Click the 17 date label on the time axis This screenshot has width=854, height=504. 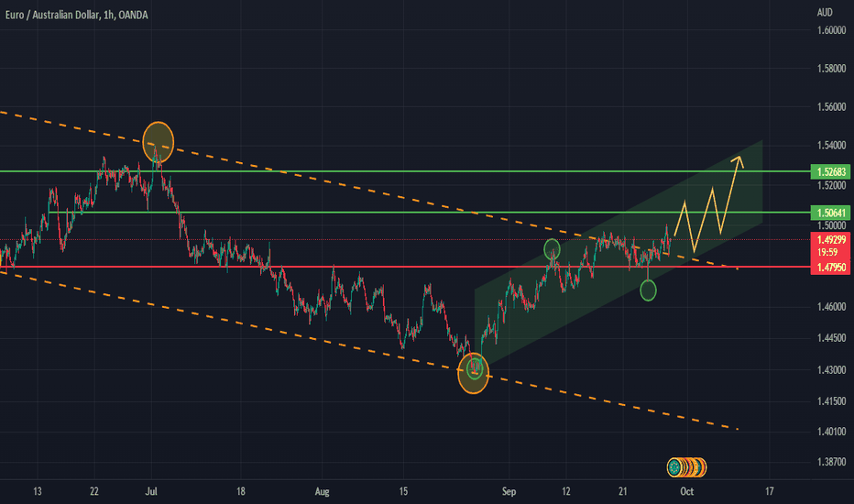pos(769,491)
